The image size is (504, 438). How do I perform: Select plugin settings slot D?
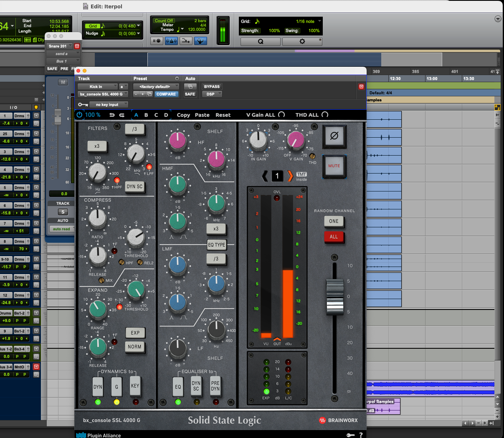point(166,115)
